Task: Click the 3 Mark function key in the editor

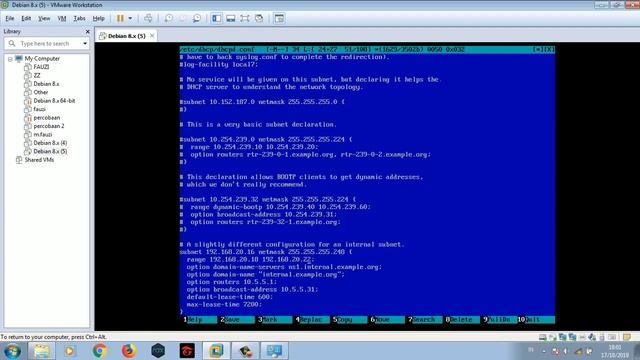Action: (x=273, y=320)
